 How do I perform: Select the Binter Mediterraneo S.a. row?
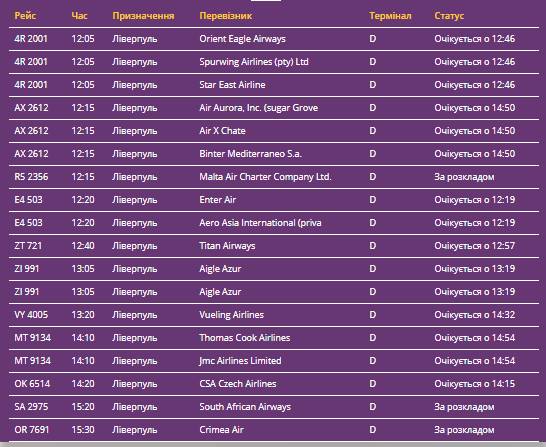(274, 154)
